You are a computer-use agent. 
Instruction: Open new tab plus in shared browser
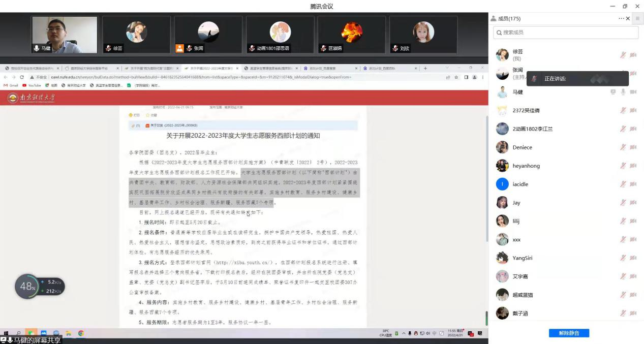425,68
